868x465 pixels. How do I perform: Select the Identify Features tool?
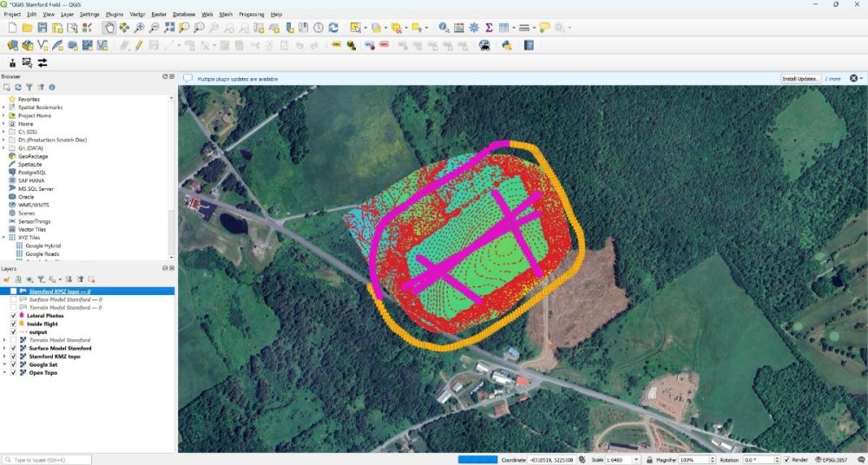(x=444, y=28)
